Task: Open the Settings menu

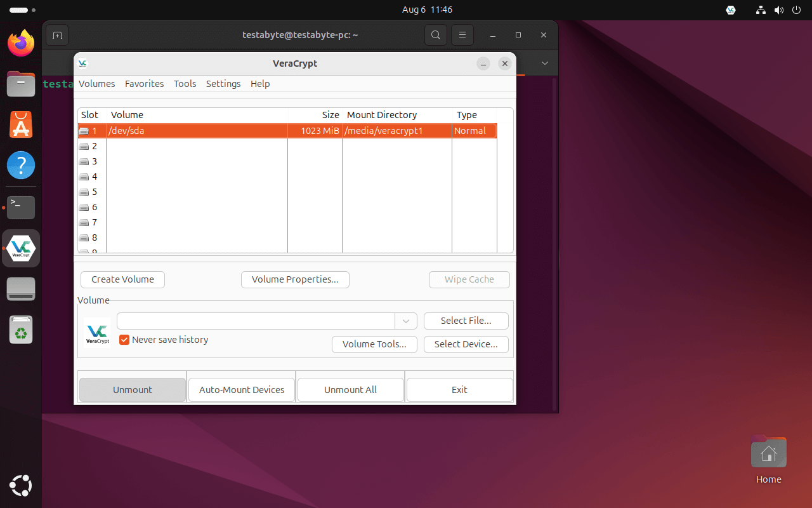Action: pyautogui.click(x=223, y=83)
